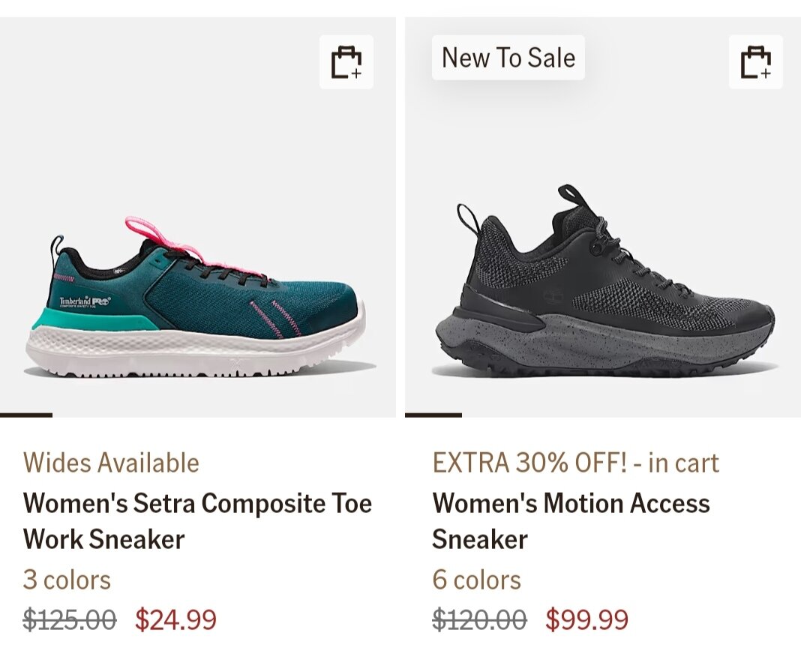
Task: Open the teal Setra sneaker product image
Action: [196, 300]
